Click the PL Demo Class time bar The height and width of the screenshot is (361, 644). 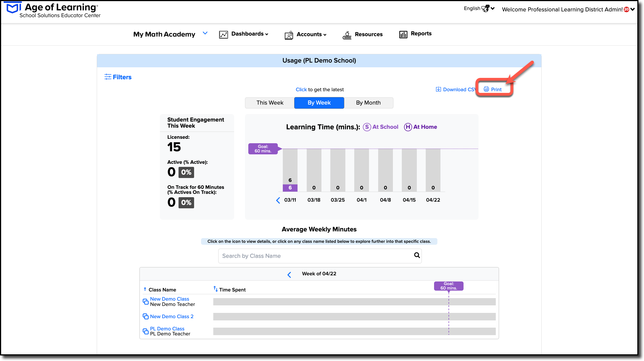pos(354,331)
